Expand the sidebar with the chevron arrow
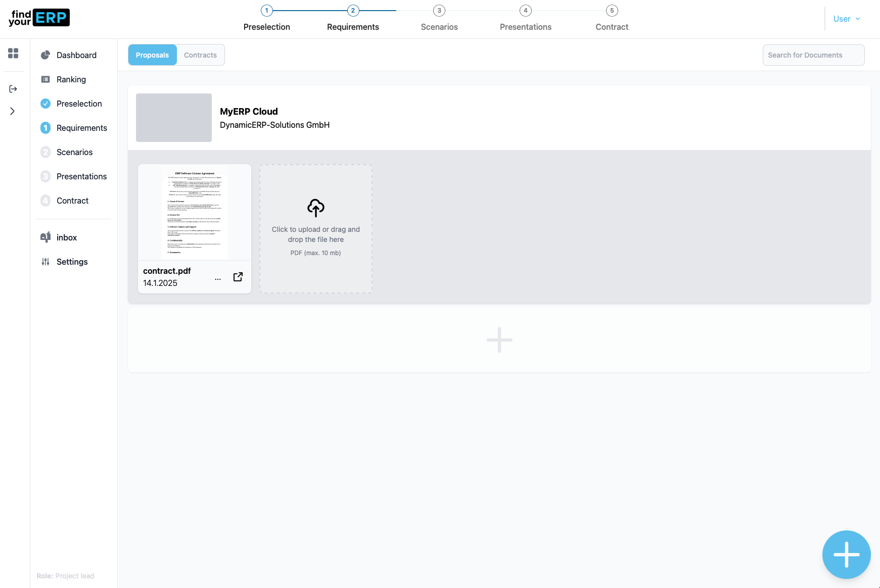Viewport: 880px width, 588px height. (x=13, y=111)
